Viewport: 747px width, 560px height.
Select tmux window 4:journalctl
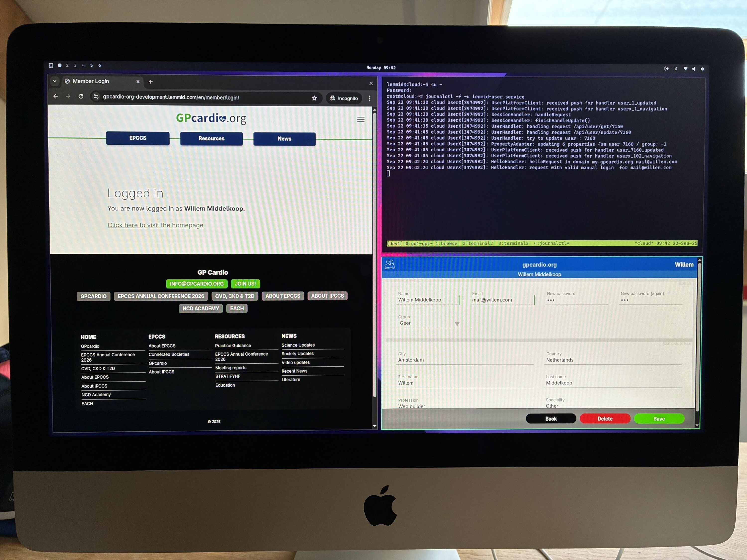(552, 243)
